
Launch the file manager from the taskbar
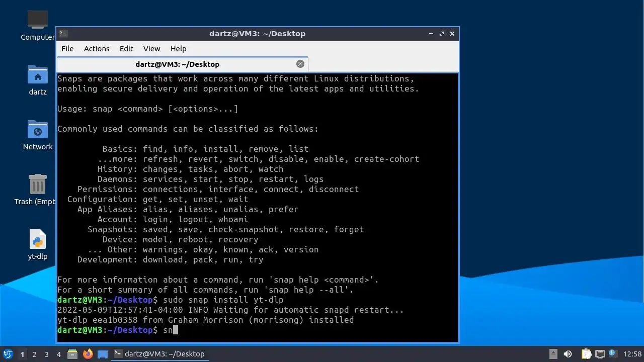(x=72, y=354)
